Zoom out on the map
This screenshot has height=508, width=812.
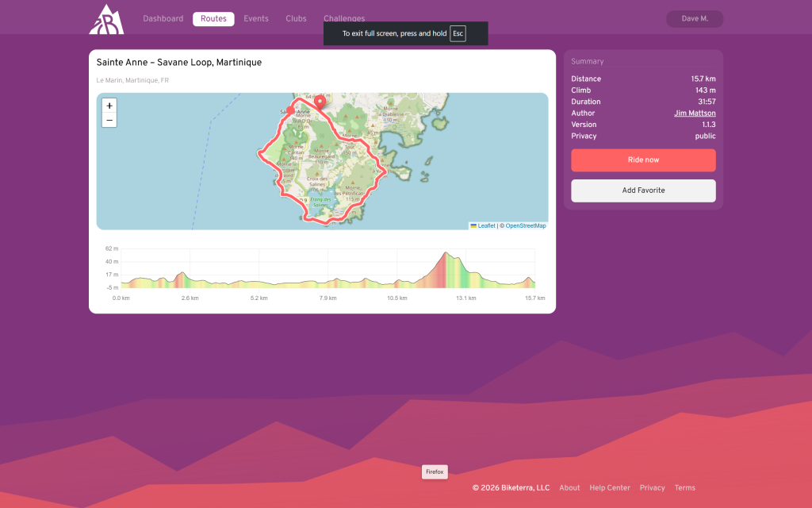click(109, 121)
